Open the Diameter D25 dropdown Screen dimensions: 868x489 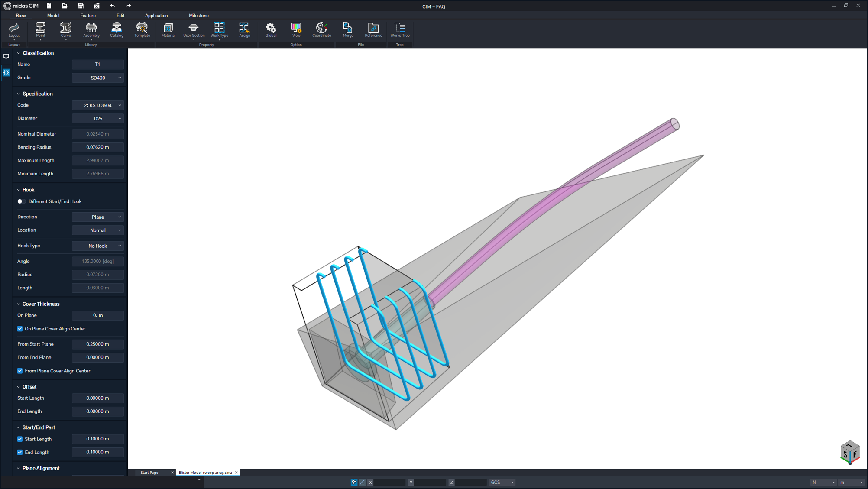pos(98,119)
